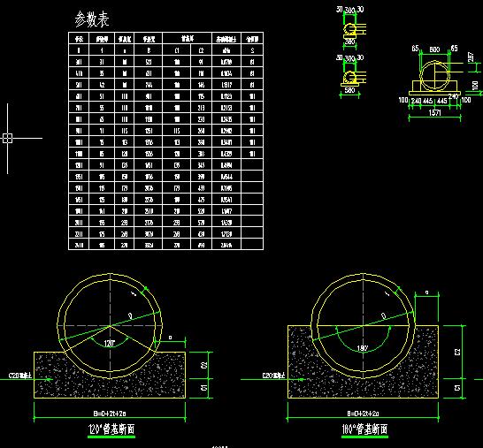Click the C1 column header in parameter table
Screen dimensions: 483x448
(x=177, y=50)
